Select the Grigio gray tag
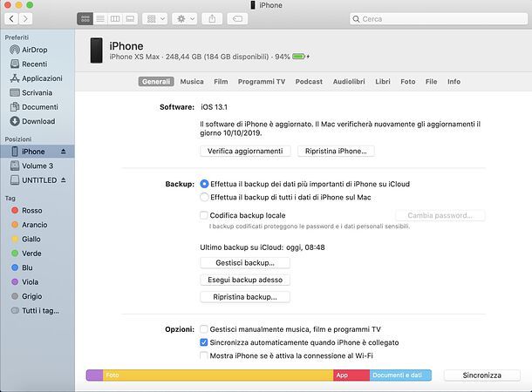The height and width of the screenshot is (392, 532). tap(26, 296)
